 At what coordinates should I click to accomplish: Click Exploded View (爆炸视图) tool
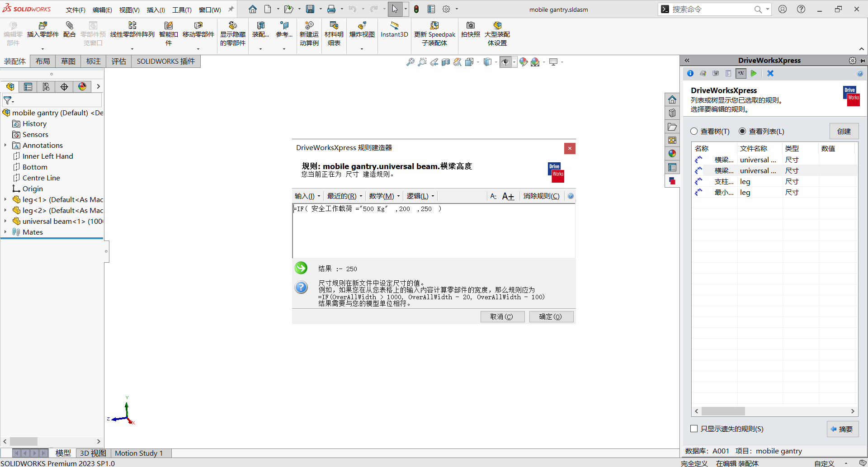[x=362, y=30]
